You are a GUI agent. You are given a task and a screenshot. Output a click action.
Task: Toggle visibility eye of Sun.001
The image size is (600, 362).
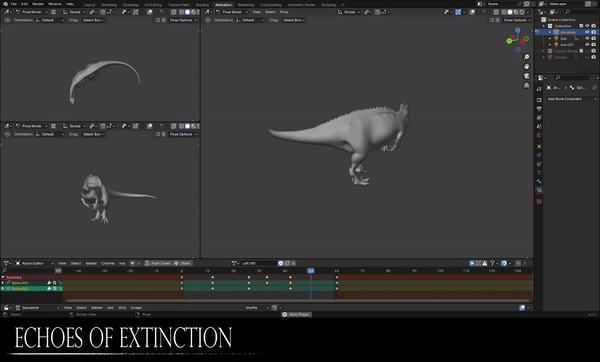point(587,45)
